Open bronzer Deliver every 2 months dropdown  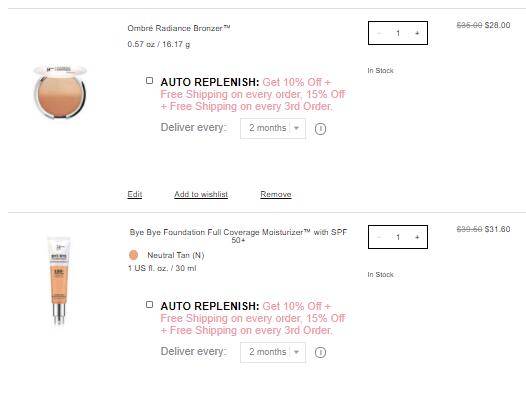(x=273, y=128)
